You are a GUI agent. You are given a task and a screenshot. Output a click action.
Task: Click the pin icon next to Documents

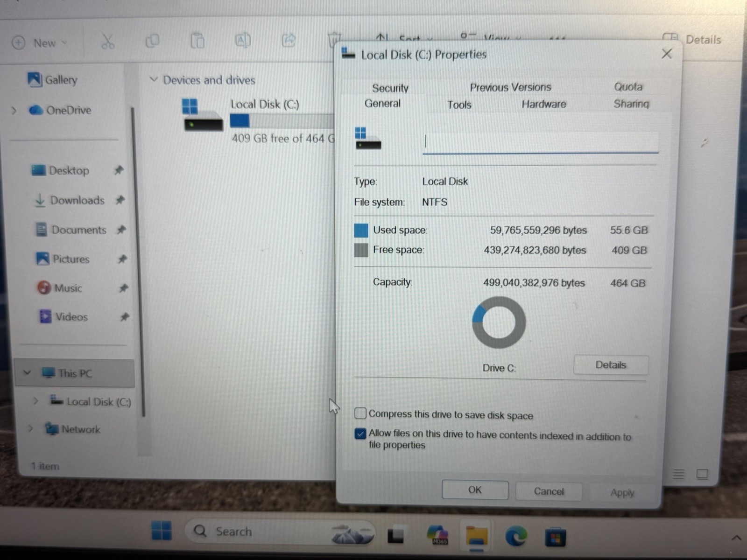121,230
